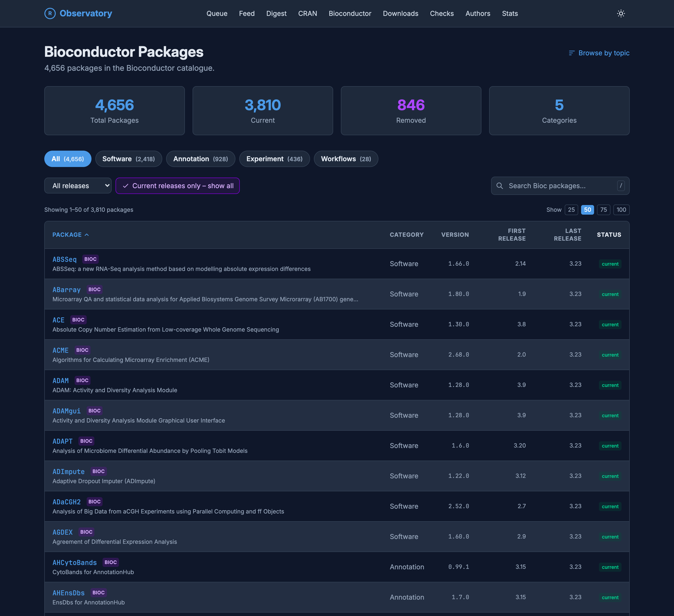Click the BIOC badge next to AHCytoBands
This screenshot has height=616, width=674.
click(111, 563)
